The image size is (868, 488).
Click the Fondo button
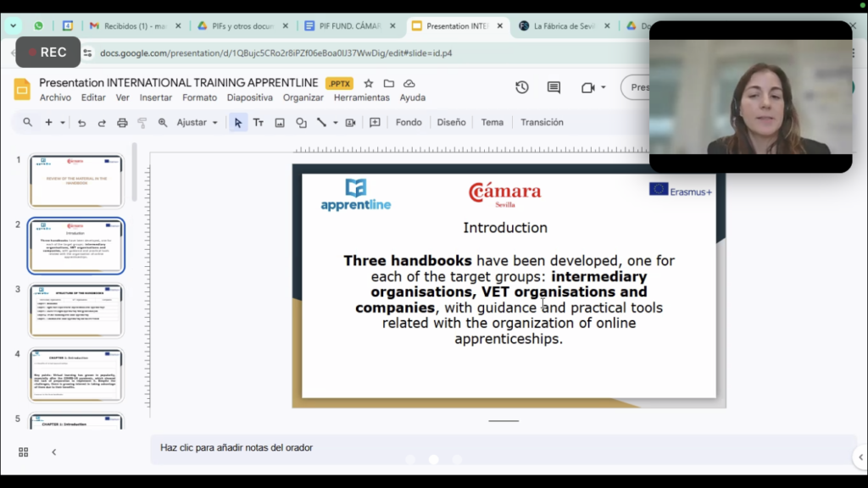coord(408,123)
